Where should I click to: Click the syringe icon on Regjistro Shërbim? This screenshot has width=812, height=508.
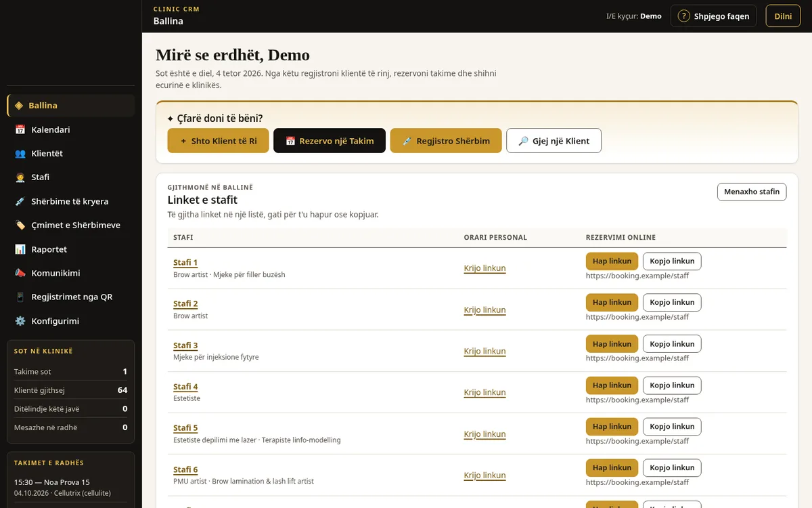[407, 141]
